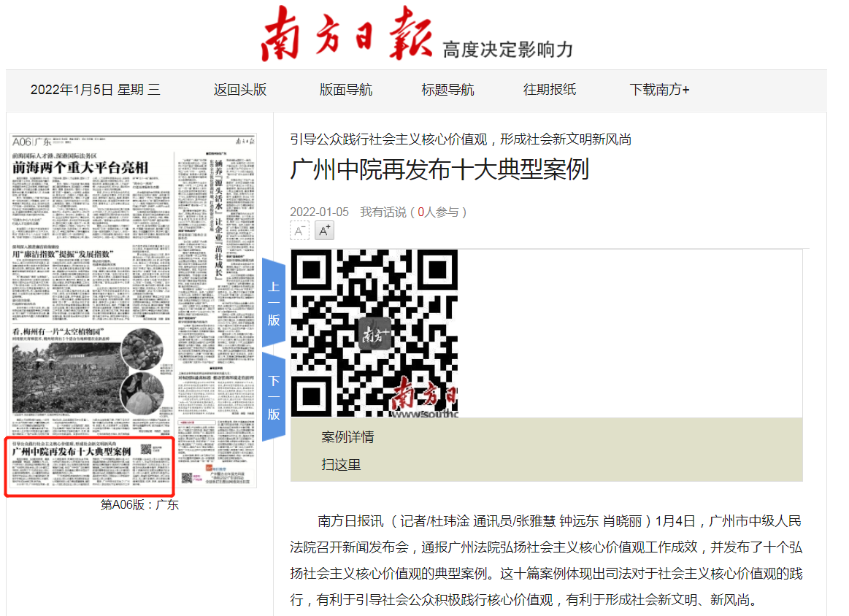
Task: Open 标题导航 in the navigation bar
Action: pyautogui.click(x=447, y=90)
